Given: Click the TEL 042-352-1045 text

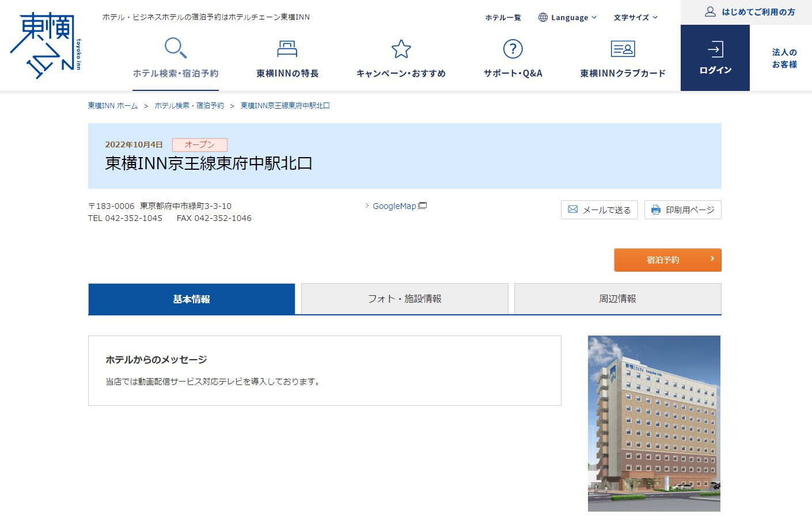Looking at the screenshot, I should 125,218.
